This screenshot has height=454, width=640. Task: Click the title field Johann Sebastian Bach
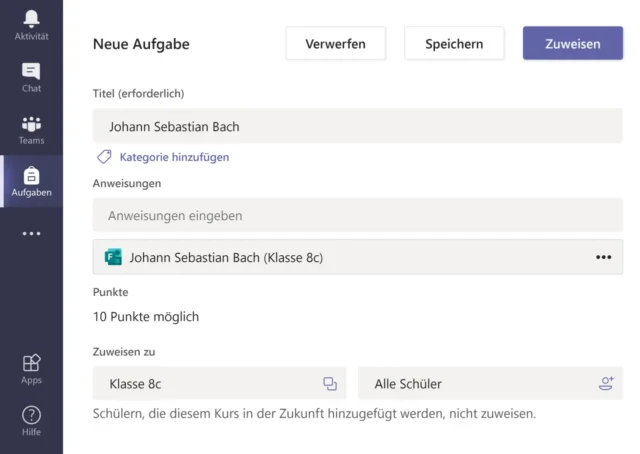click(x=357, y=127)
